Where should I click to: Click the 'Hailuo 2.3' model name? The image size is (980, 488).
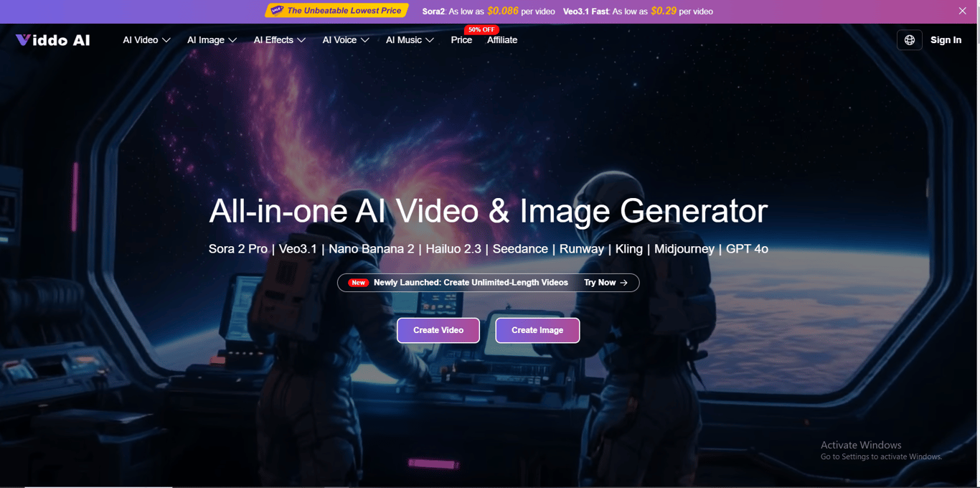tap(453, 249)
